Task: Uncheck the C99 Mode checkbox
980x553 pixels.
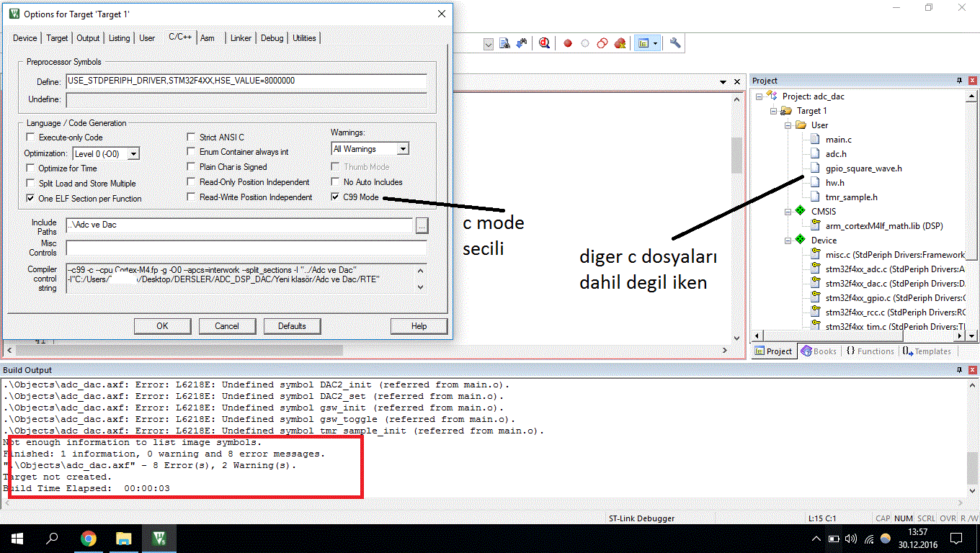Action: [335, 197]
